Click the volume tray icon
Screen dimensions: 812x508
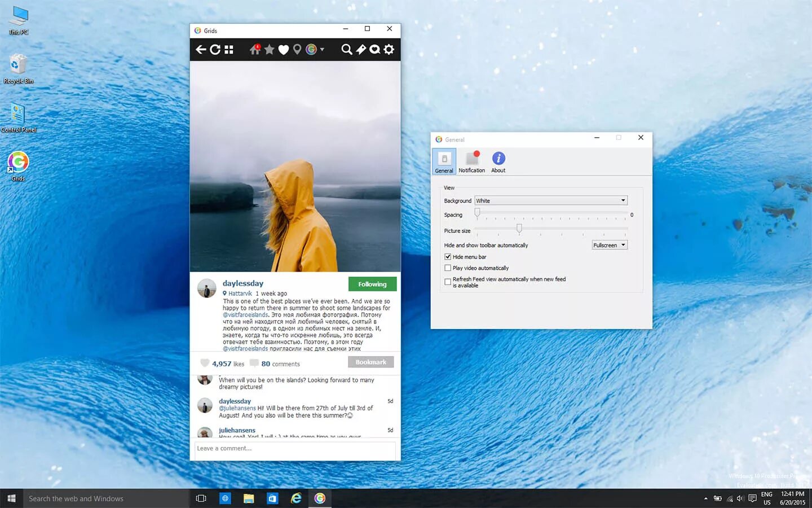click(x=740, y=498)
